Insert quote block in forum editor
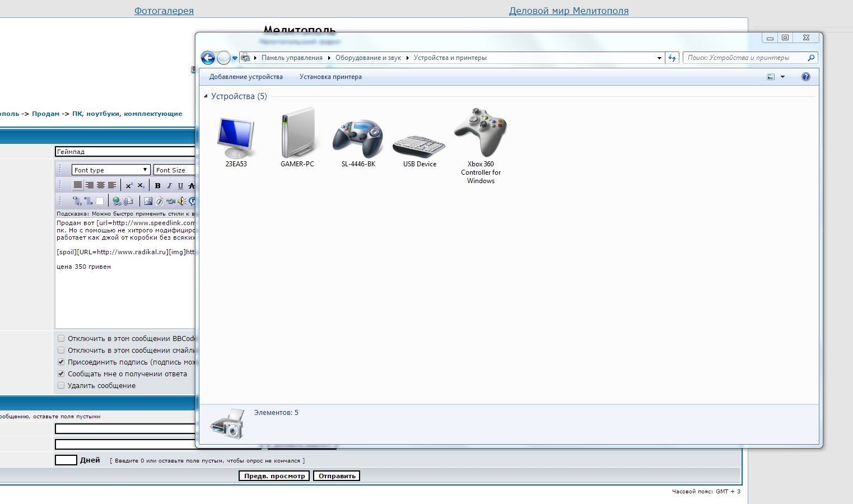Image resolution: width=853 pixels, height=504 pixels. click(x=88, y=200)
